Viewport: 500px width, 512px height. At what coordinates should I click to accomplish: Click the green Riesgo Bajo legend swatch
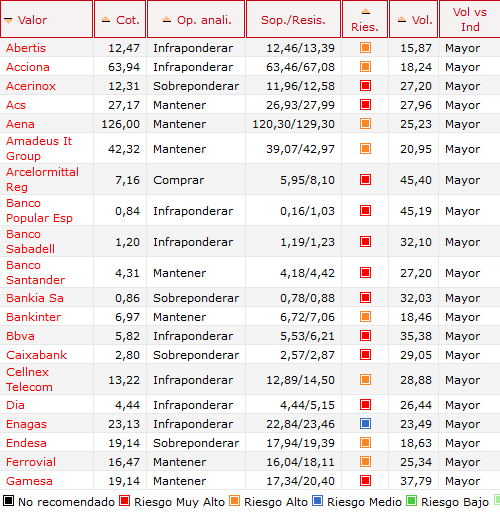[x=411, y=501]
